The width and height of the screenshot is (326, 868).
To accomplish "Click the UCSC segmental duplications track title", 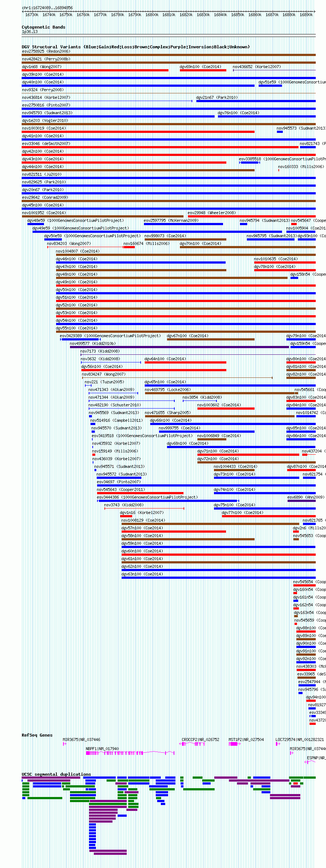I will click(56, 774).
